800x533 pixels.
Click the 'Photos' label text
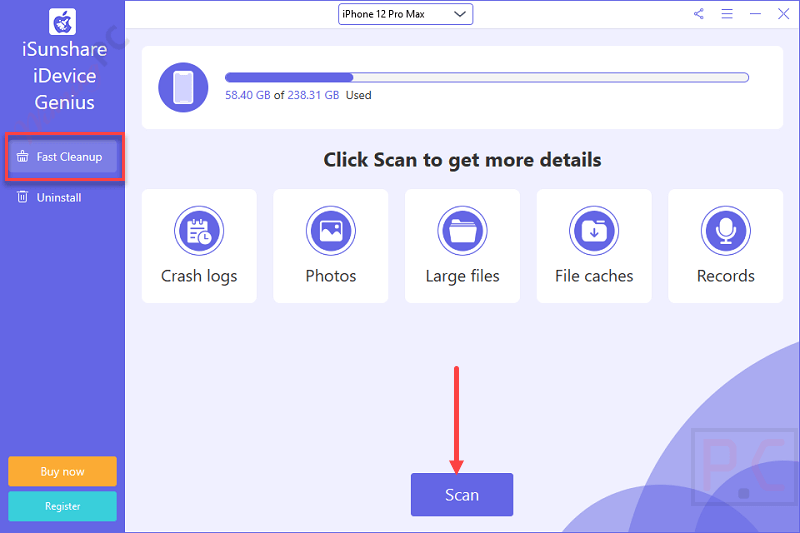point(331,276)
